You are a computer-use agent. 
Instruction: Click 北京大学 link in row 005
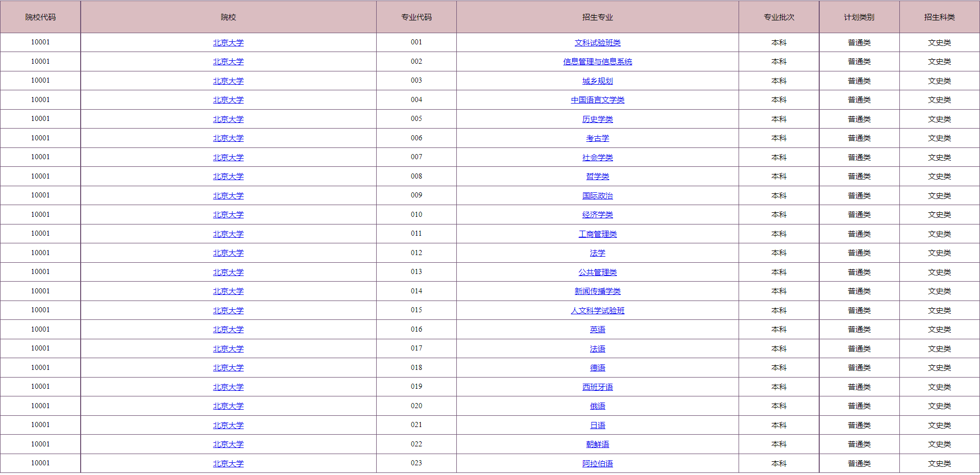click(x=228, y=119)
